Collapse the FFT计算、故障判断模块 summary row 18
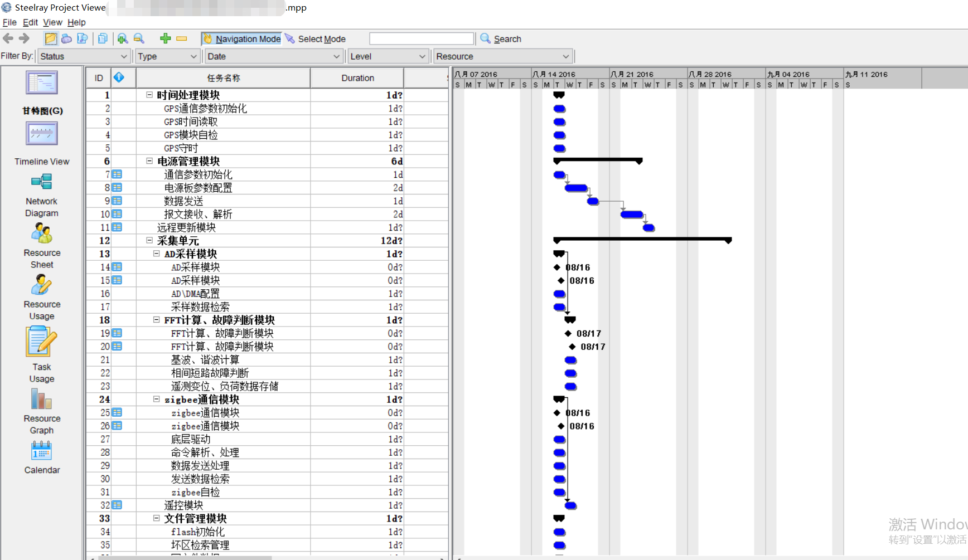Image resolution: width=968 pixels, height=560 pixels. (x=157, y=320)
